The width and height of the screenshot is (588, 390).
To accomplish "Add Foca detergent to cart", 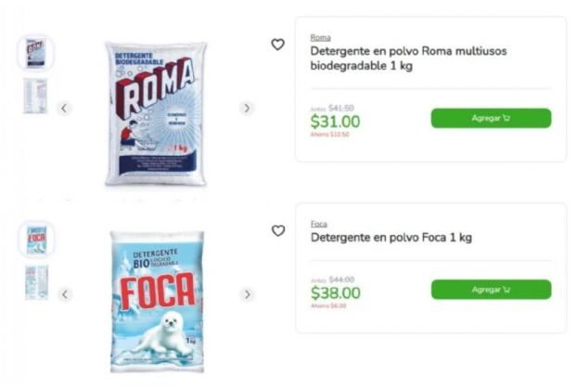I will tap(492, 290).
